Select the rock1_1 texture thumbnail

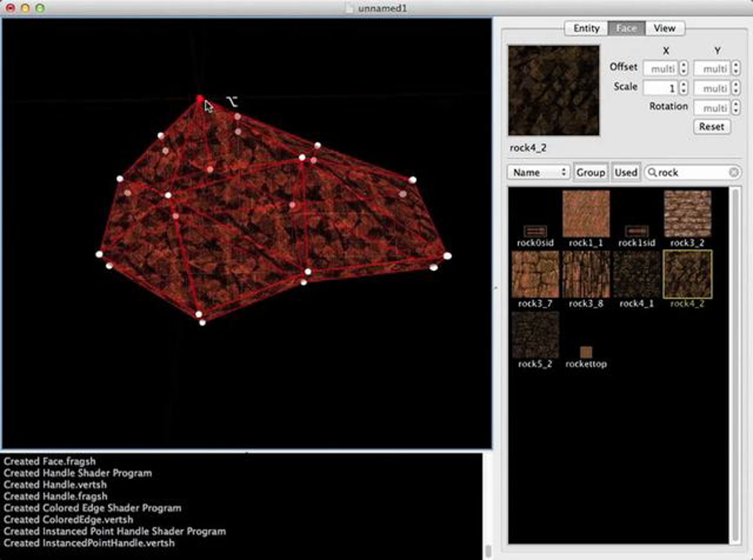point(586,214)
